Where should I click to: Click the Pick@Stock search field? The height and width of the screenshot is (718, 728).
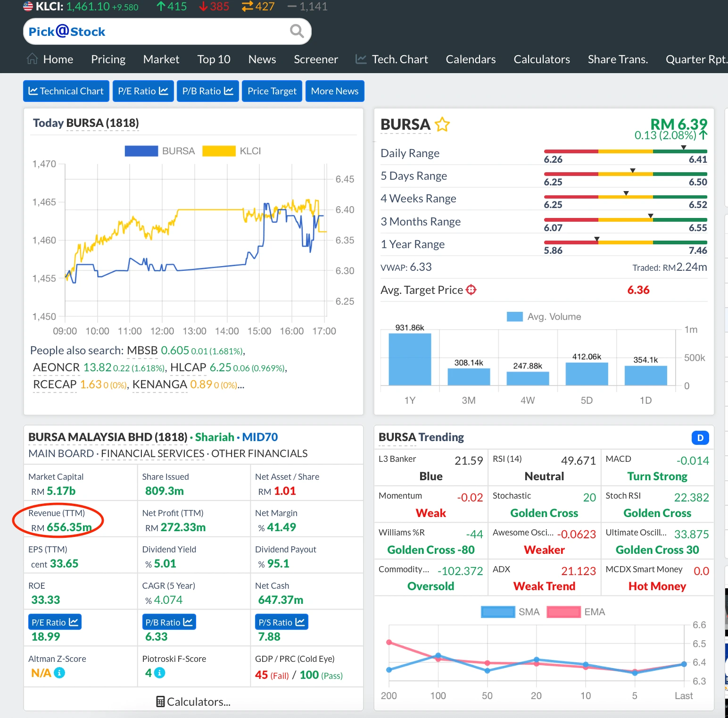coord(167,32)
